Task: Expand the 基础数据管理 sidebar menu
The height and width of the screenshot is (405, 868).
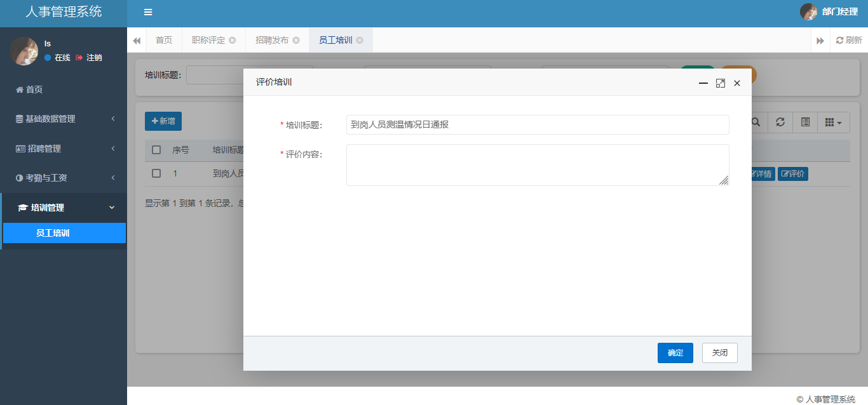Action: [64, 119]
